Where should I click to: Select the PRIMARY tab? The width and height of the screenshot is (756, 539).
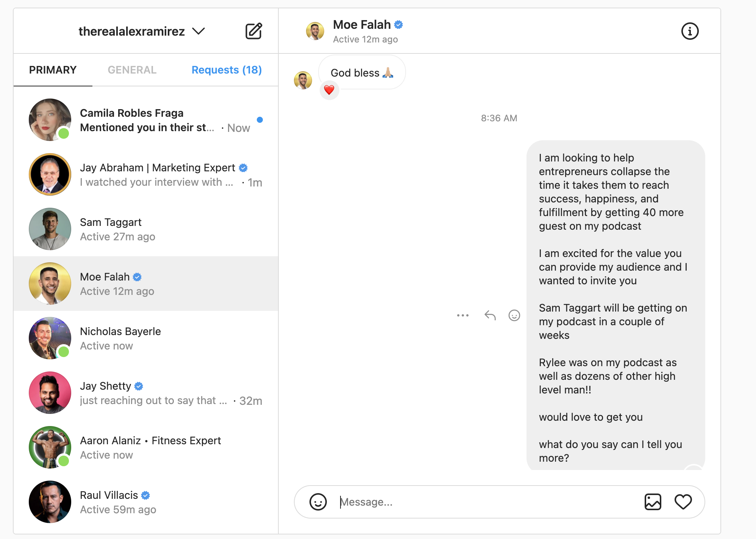[53, 70]
